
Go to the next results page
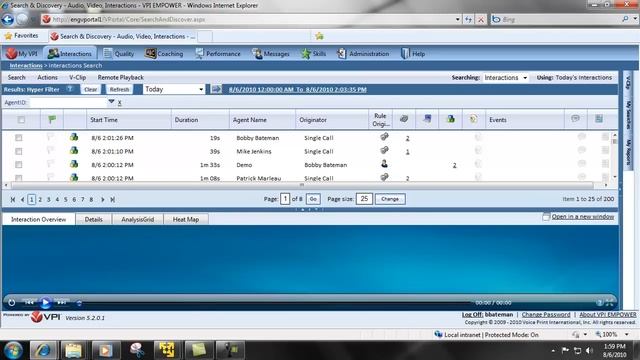102,199
